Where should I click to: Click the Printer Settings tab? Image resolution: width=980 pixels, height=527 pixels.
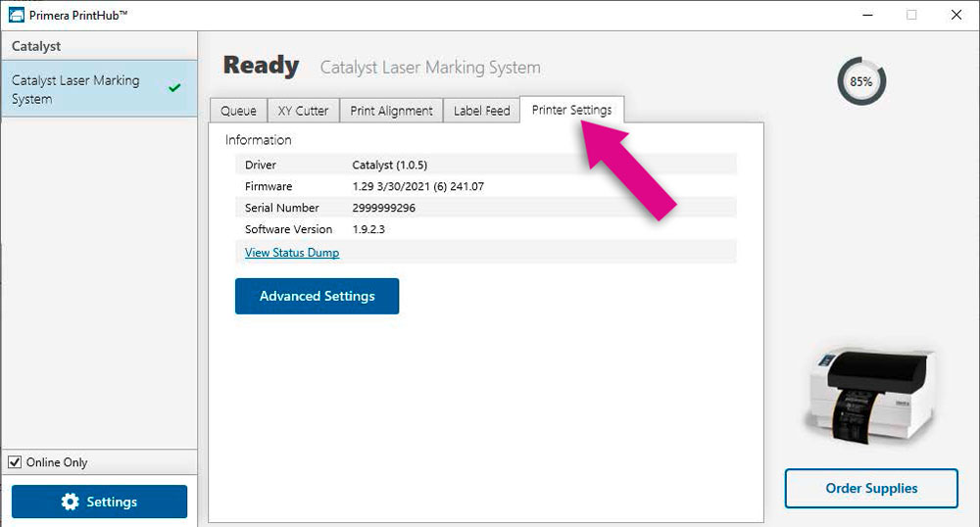tap(571, 110)
